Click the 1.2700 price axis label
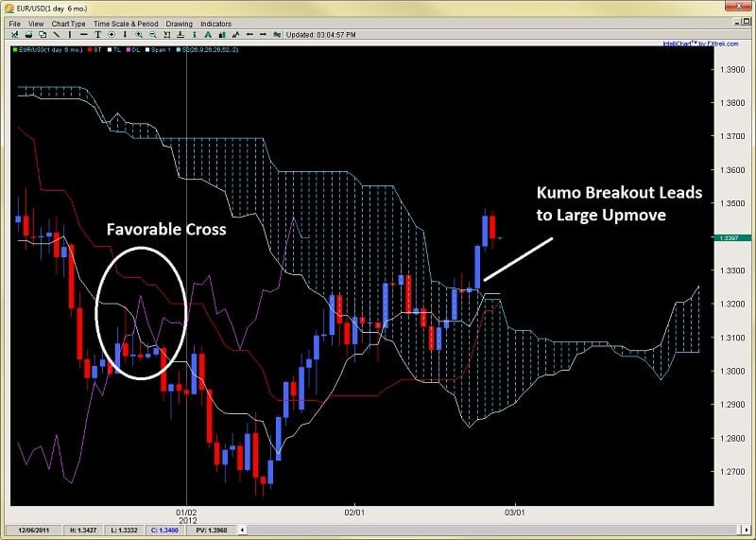This screenshot has height=540, width=756. [x=731, y=472]
